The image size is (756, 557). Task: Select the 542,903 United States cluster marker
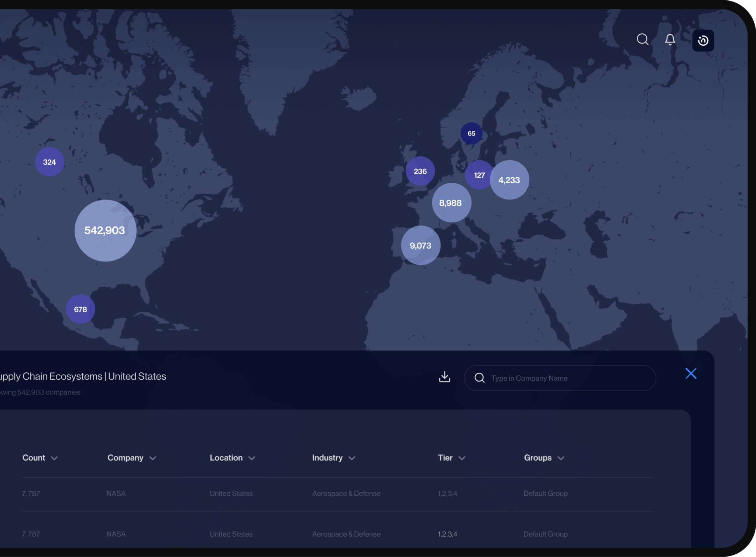coord(105,230)
